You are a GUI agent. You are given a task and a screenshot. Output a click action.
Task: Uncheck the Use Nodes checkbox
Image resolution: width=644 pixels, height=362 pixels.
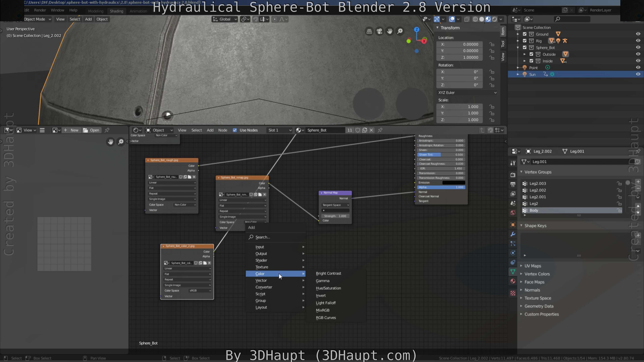pos(234,130)
